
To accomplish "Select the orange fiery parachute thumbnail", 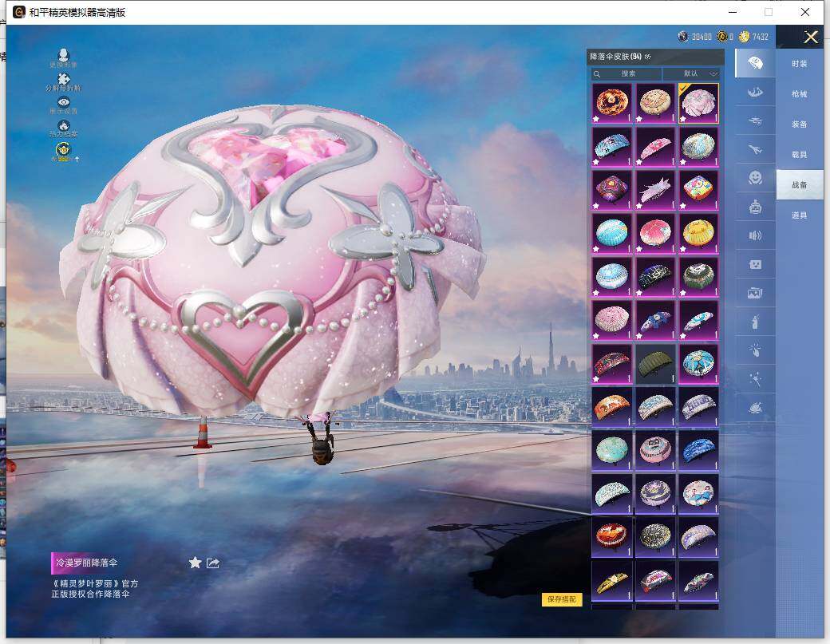I will pyautogui.click(x=611, y=103).
